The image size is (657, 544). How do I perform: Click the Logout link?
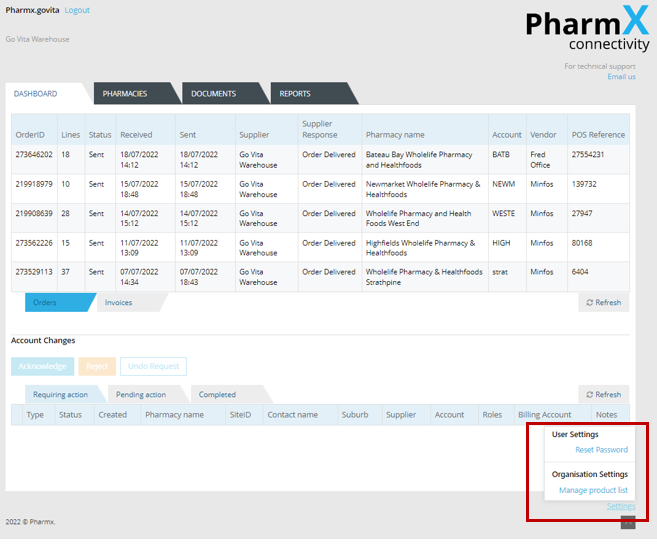point(77,10)
